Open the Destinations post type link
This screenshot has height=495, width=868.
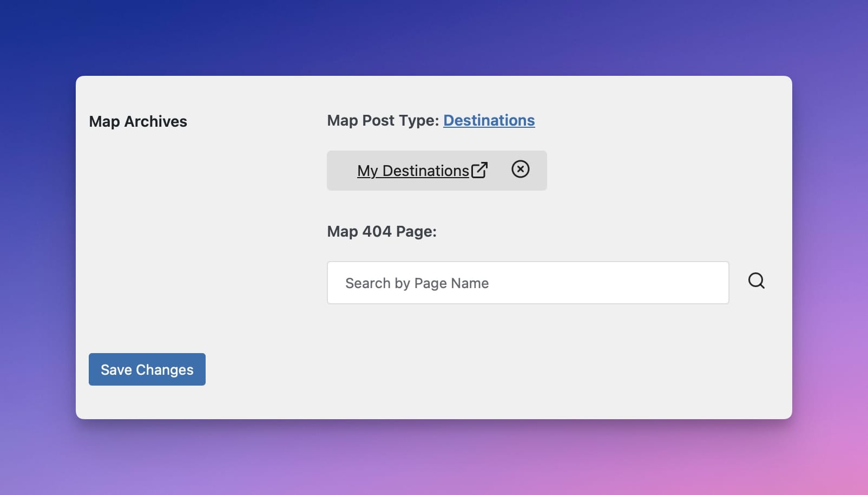[489, 120]
